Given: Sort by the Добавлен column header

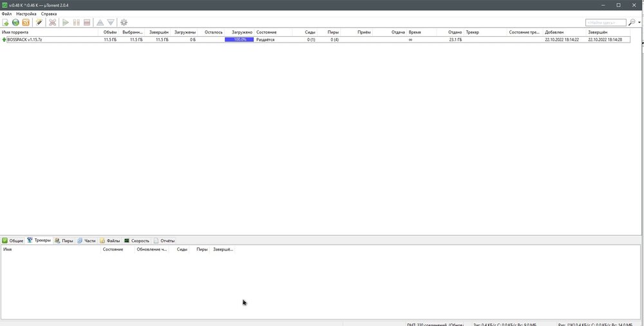Looking at the screenshot, I should 564,32.
